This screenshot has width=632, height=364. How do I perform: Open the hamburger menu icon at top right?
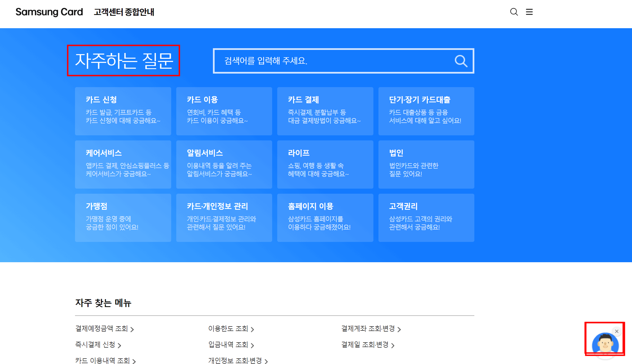pyautogui.click(x=529, y=12)
